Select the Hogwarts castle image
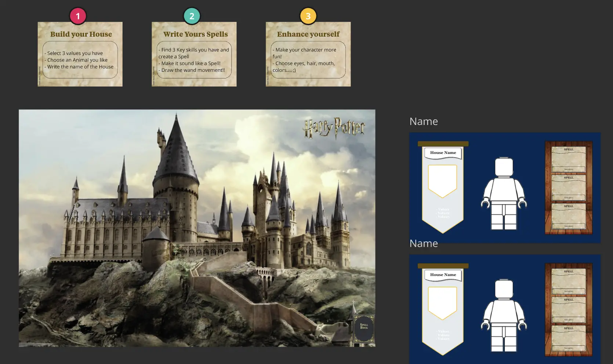613x364 pixels. (197, 228)
